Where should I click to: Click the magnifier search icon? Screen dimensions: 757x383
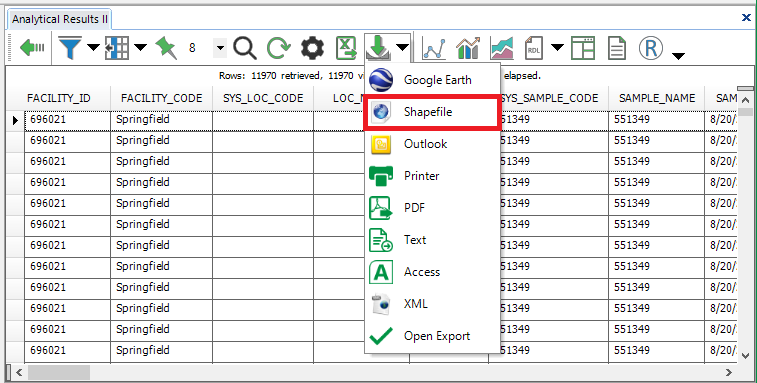(245, 48)
